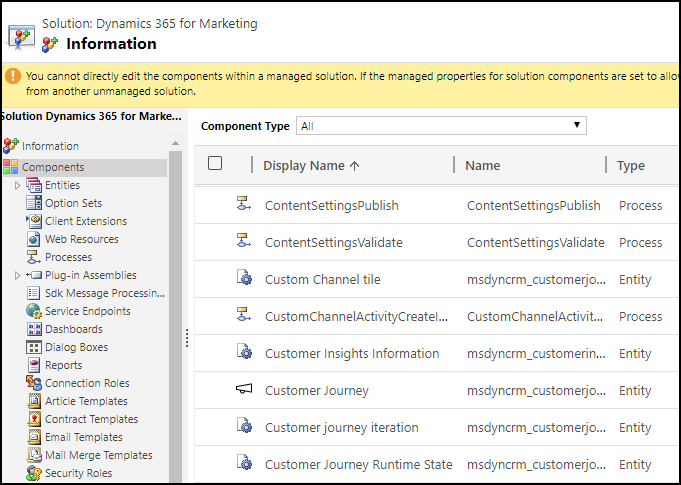The image size is (681, 485).
Task: Open the Customer Journey display name
Action: (x=317, y=390)
